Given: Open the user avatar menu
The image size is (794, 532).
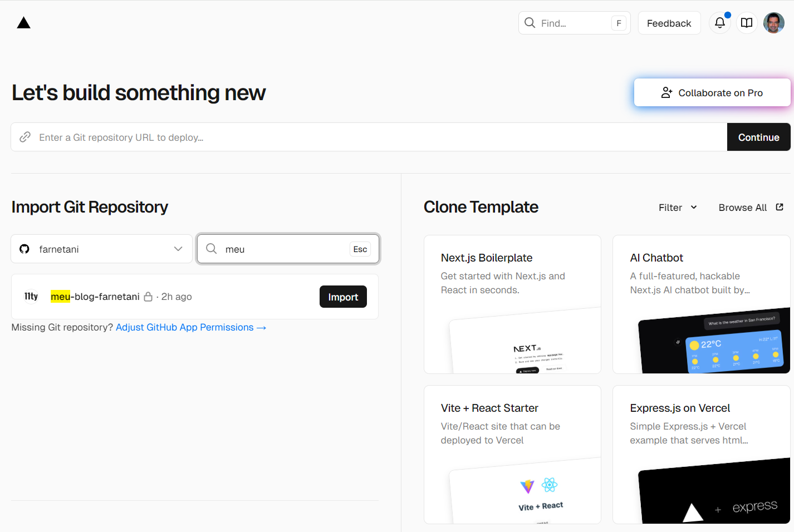Looking at the screenshot, I should point(773,23).
